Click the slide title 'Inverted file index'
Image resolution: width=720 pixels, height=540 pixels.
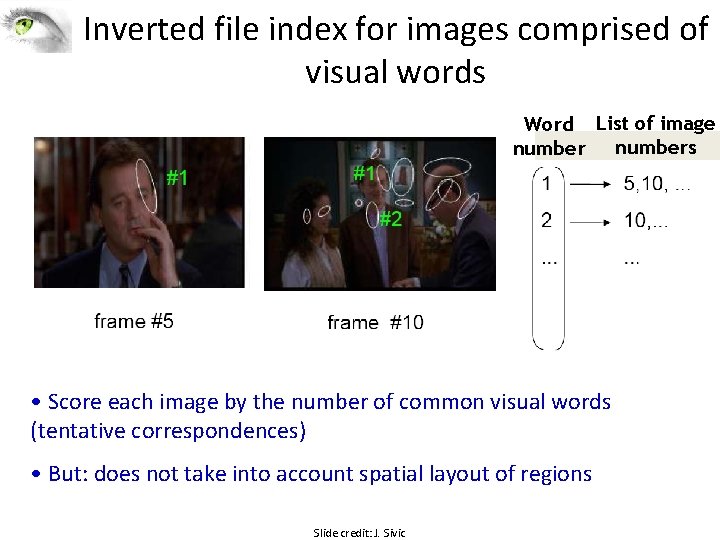tap(215, 29)
